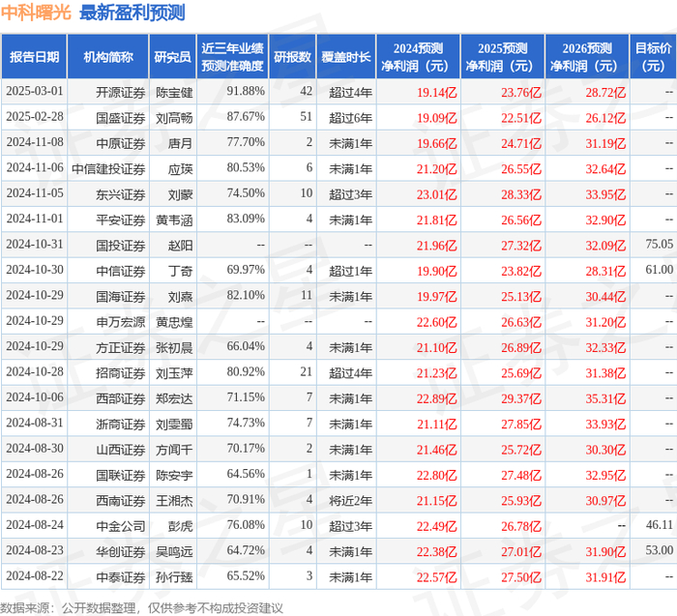This screenshot has height=616, width=677.
Task: Select analyst 陈宝健
Action: point(174,93)
